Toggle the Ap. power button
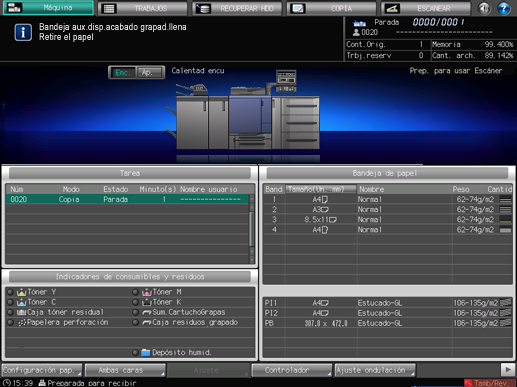The height and width of the screenshot is (387, 517). (x=150, y=72)
